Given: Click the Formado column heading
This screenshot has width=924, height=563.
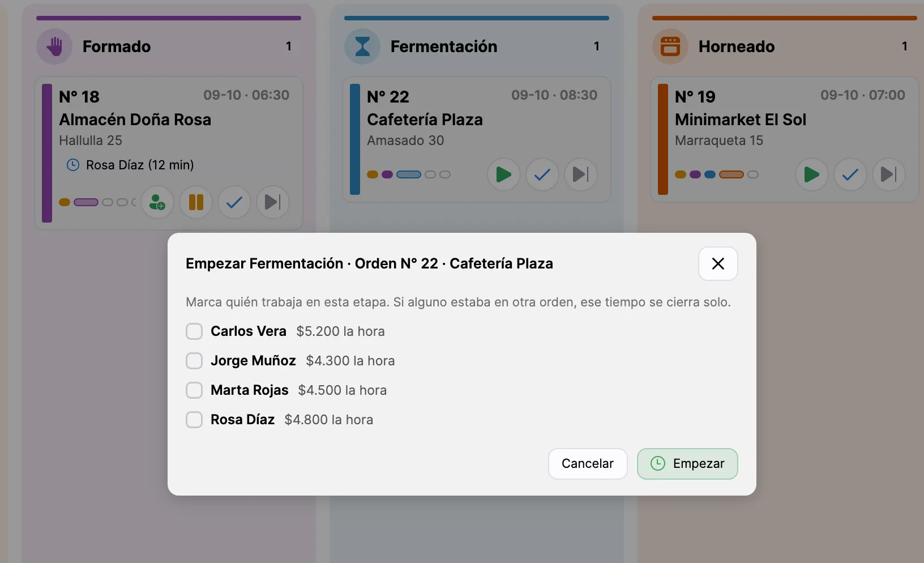Looking at the screenshot, I should tap(117, 46).
